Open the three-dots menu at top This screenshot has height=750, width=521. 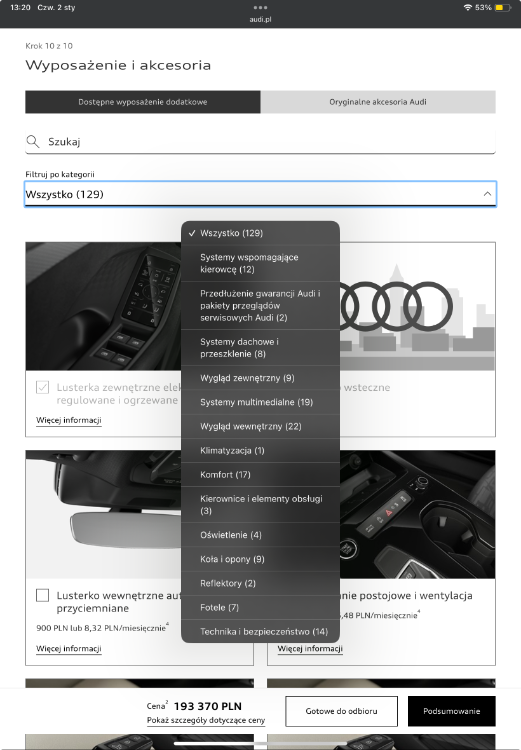(x=260, y=7)
